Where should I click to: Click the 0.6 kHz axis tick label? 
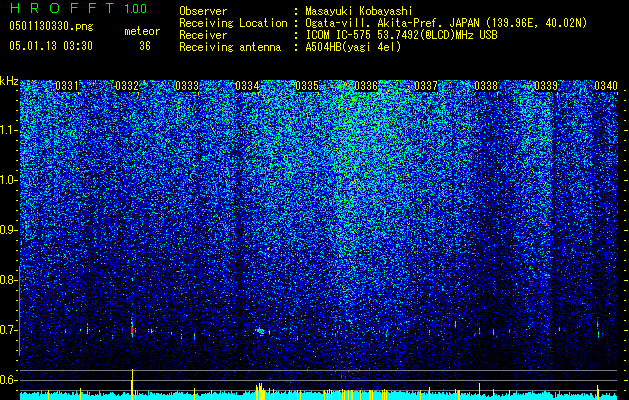[x=8, y=380]
